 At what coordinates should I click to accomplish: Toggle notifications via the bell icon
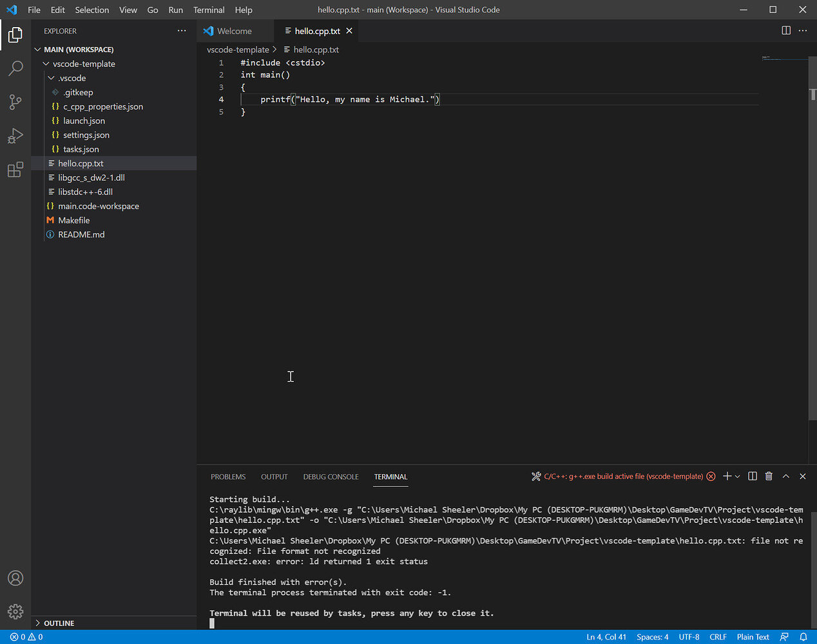point(804,636)
